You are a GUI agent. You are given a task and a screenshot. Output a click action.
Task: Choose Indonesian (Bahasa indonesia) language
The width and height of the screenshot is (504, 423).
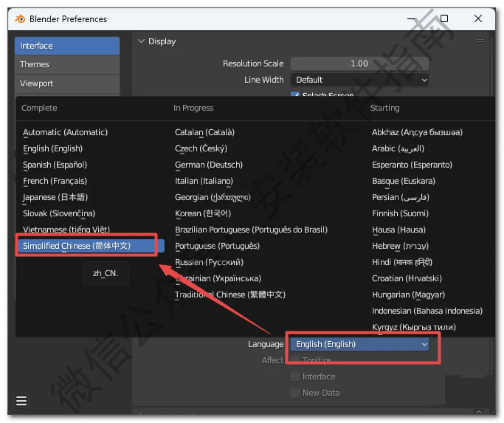click(427, 311)
